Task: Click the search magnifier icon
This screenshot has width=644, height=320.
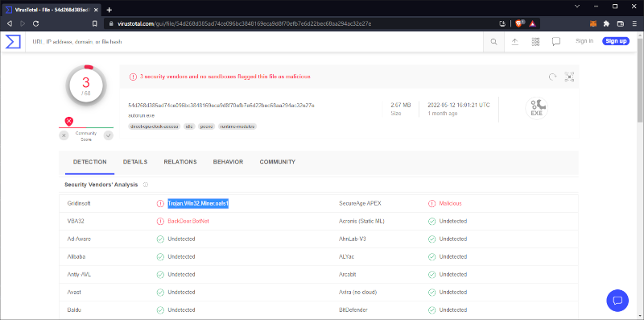Action: [x=493, y=42]
